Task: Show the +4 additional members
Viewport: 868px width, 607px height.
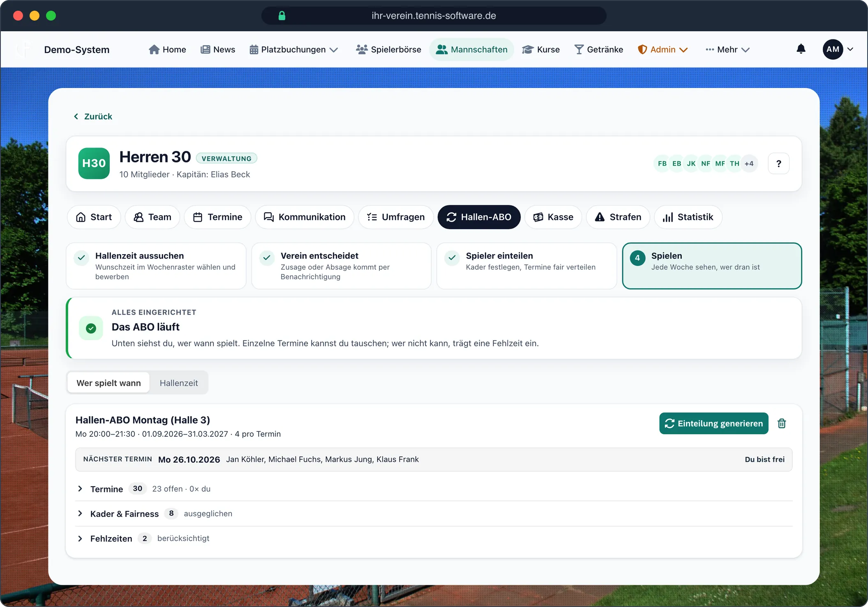Action: 749,164
